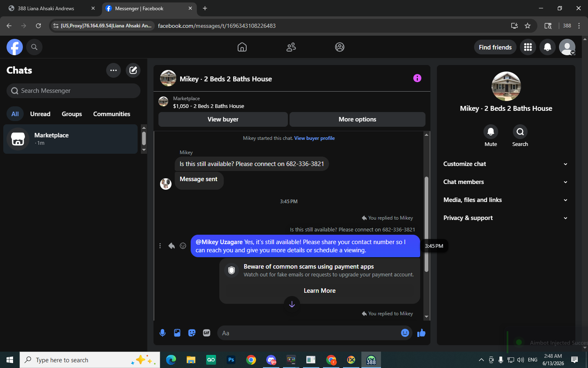Image resolution: width=588 pixels, height=368 pixels.
Task: Select the Communities chats filter
Action: click(x=112, y=114)
